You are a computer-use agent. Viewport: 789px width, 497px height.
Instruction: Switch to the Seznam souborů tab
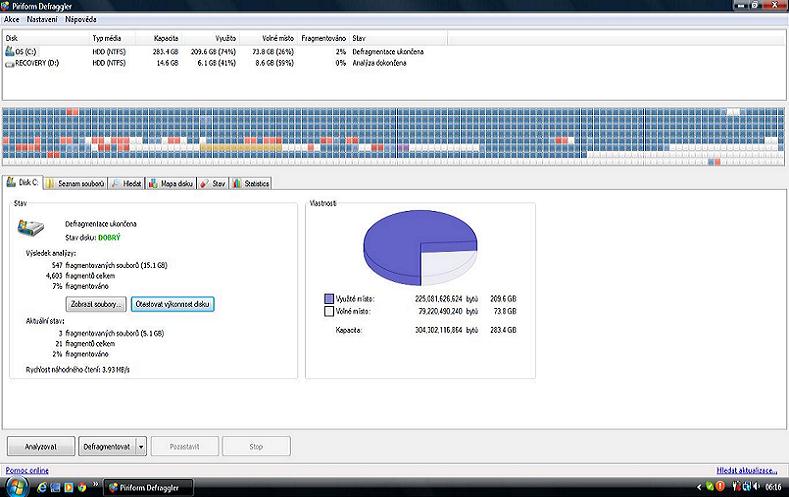click(x=75, y=184)
